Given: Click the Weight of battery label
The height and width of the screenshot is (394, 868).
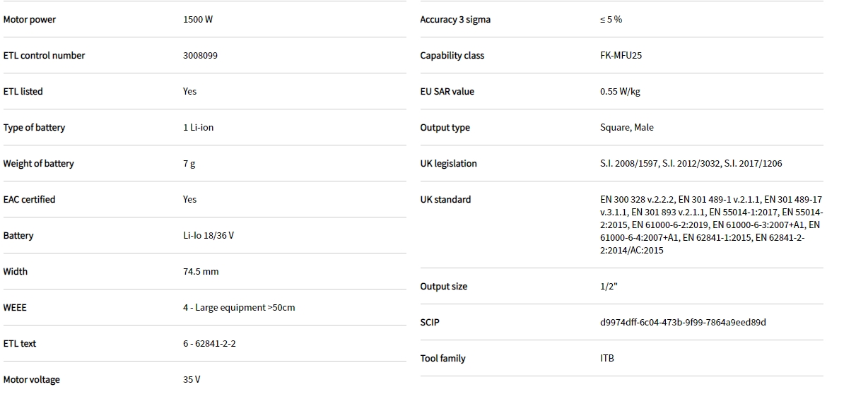Looking at the screenshot, I should 38,164.
